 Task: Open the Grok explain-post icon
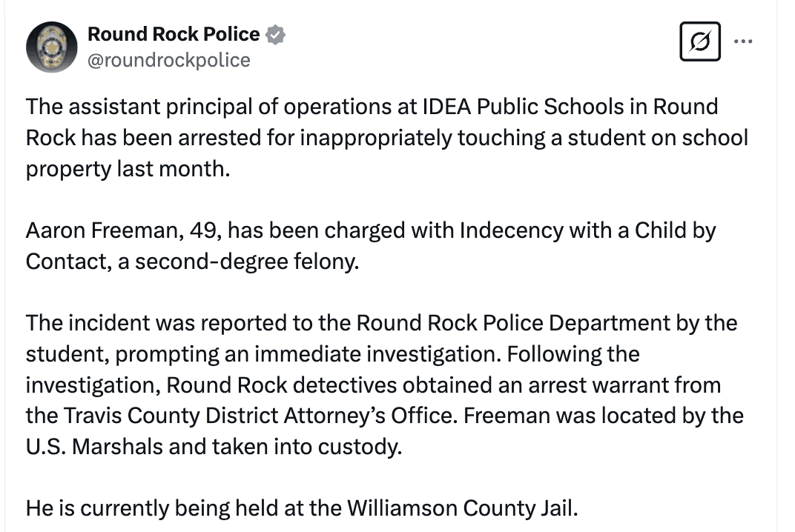(x=699, y=41)
